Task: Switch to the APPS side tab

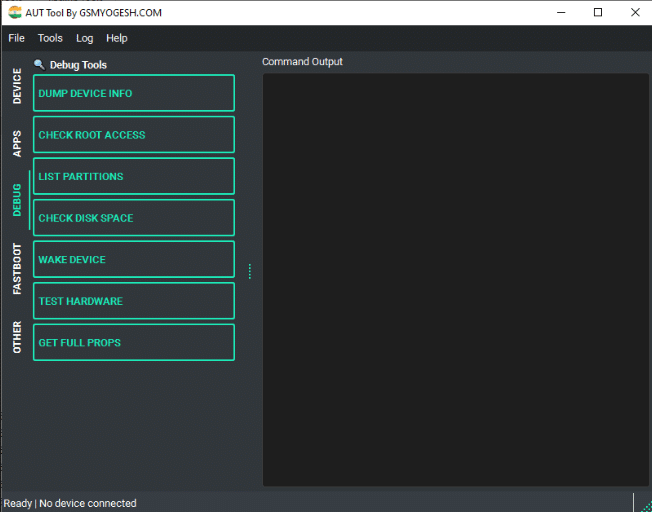Action: point(17,143)
